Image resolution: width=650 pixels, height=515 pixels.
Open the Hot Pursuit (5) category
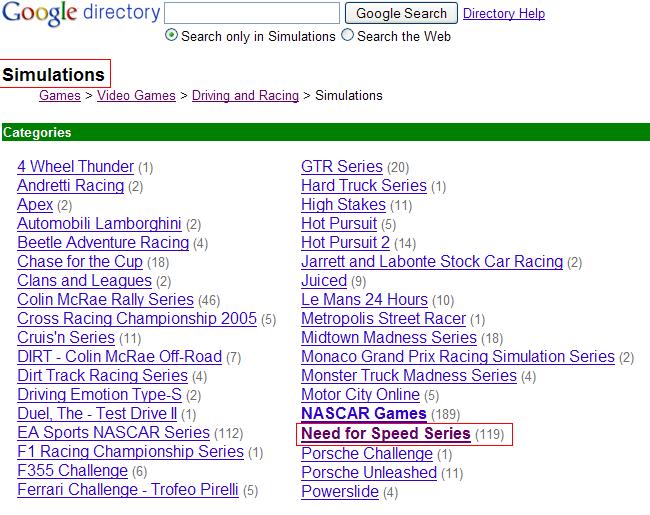click(x=339, y=224)
